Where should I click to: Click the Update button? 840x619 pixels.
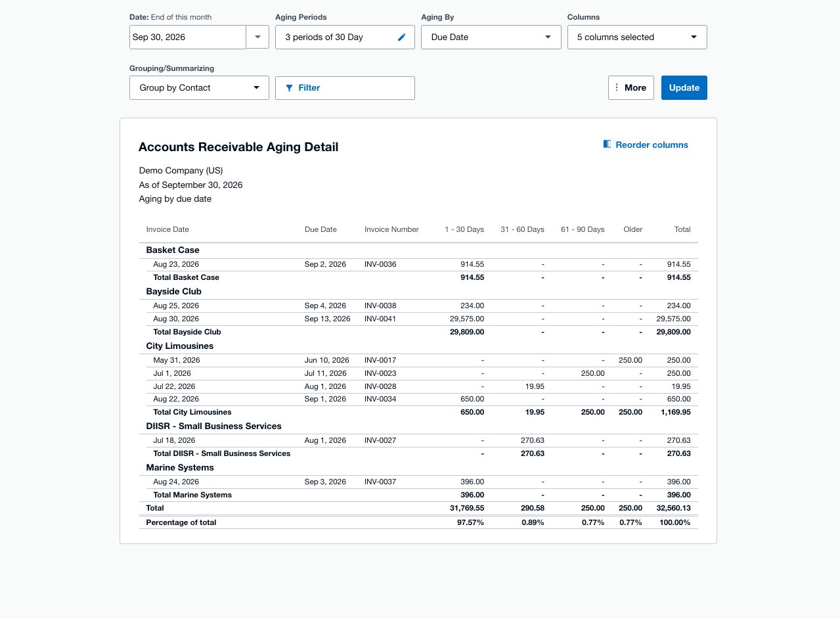coord(684,87)
